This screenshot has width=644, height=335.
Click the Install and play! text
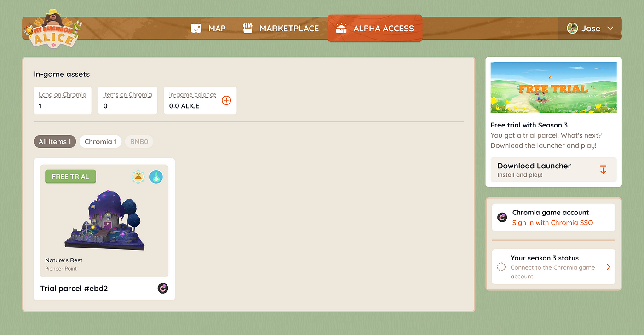click(x=520, y=175)
